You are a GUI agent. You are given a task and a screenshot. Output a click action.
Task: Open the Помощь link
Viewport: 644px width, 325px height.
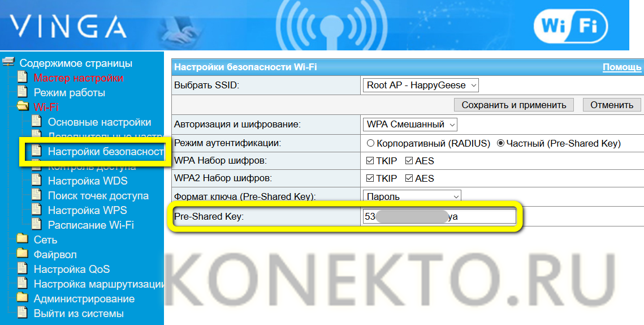[622, 67]
